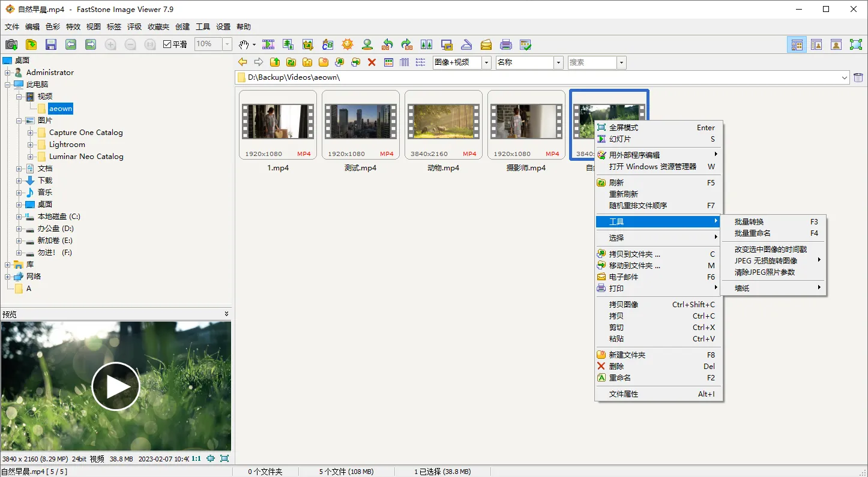The image size is (868, 477).
Task: Open the 名称 sort order dropdown
Action: click(x=558, y=62)
